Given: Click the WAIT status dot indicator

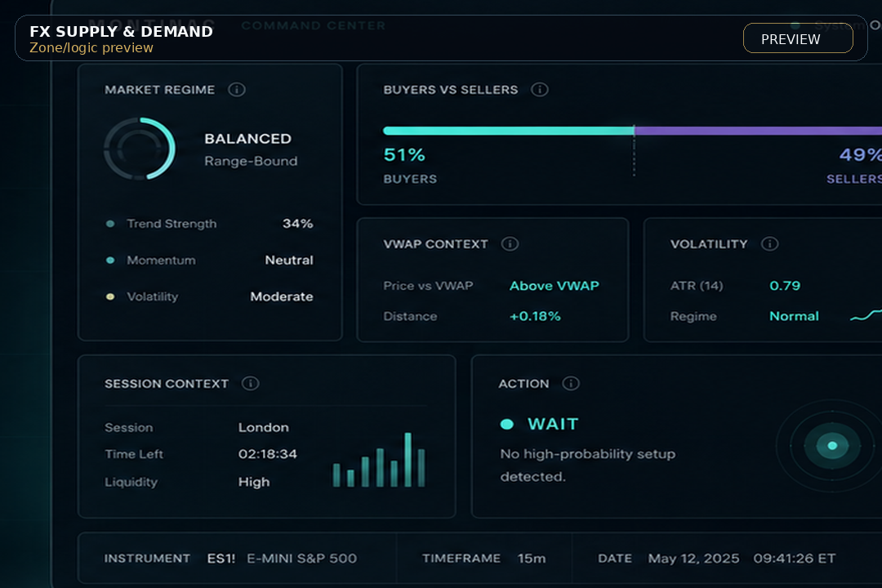Looking at the screenshot, I should click(507, 425).
